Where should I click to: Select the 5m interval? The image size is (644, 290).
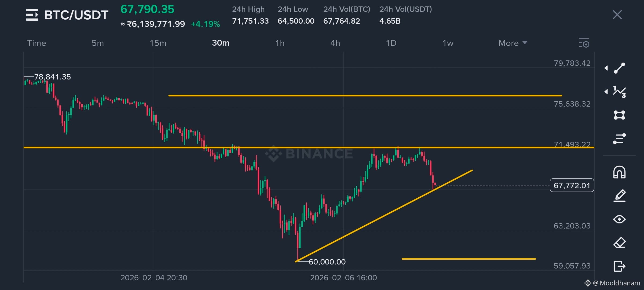(98, 43)
